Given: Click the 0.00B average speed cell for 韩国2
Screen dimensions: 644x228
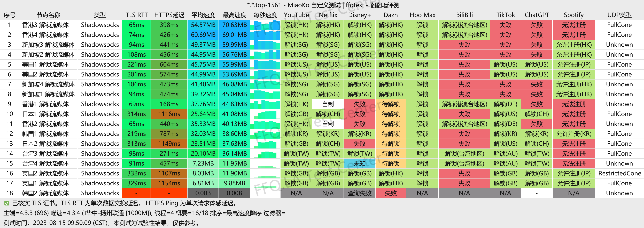Looking at the screenshot, I should 203,193.
